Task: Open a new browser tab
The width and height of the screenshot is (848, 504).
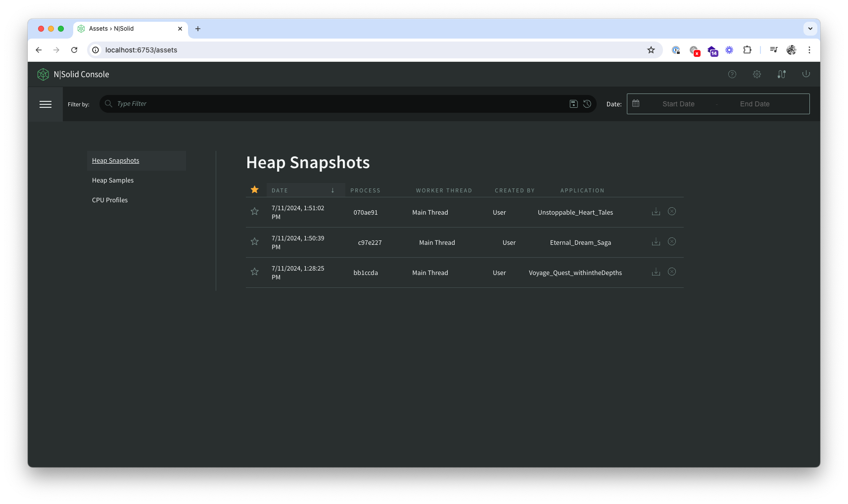Action: click(x=198, y=29)
